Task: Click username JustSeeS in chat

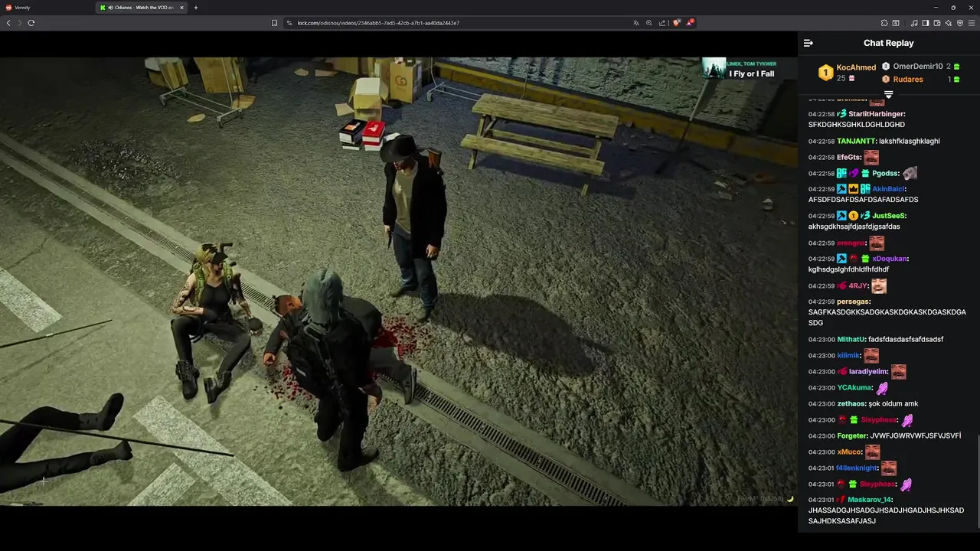Action: pyautogui.click(x=890, y=216)
